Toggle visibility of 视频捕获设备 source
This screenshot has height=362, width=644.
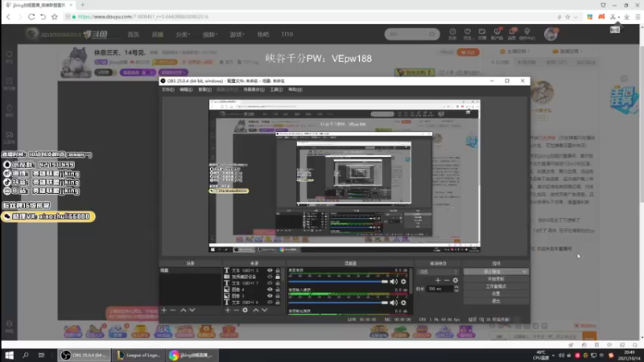(x=270, y=277)
